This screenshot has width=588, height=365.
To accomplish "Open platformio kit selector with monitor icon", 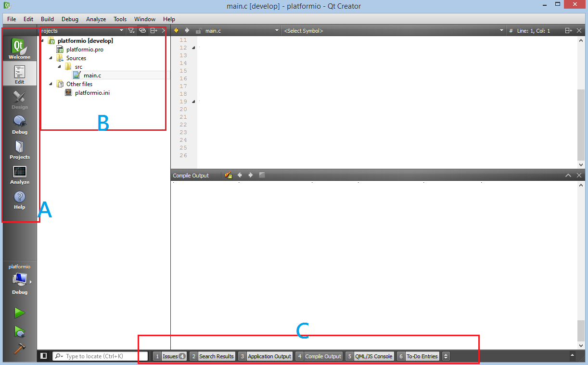I will click(x=19, y=279).
